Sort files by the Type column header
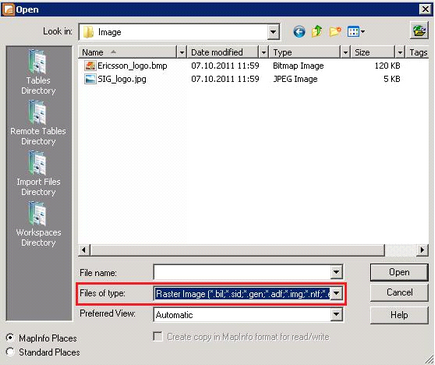This screenshot has height=365, width=435. click(x=305, y=52)
